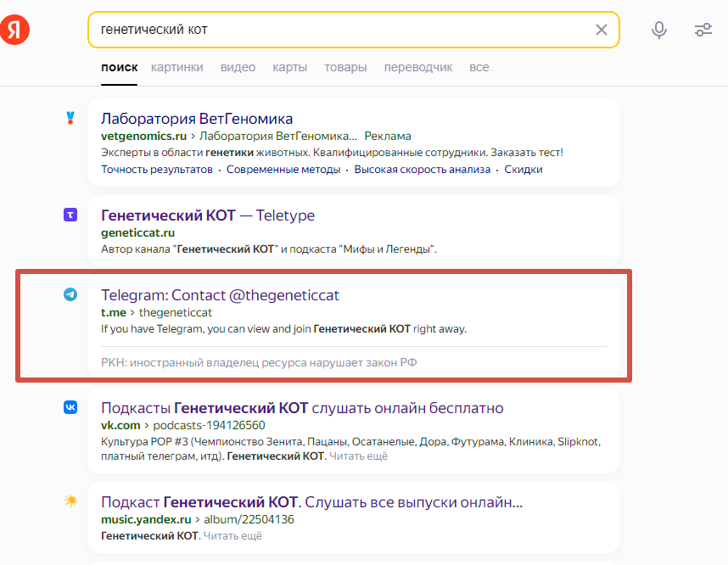This screenshot has height=565, width=728.
Task: Click the VetGenomika ad favicon
Action: tap(70, 118)
